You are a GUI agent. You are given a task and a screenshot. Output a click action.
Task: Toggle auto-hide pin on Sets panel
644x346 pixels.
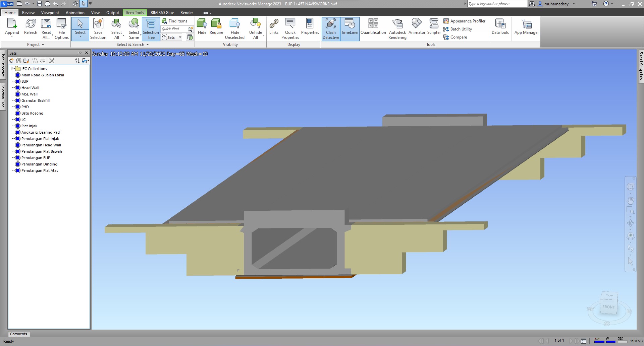(x=80, y=53)
